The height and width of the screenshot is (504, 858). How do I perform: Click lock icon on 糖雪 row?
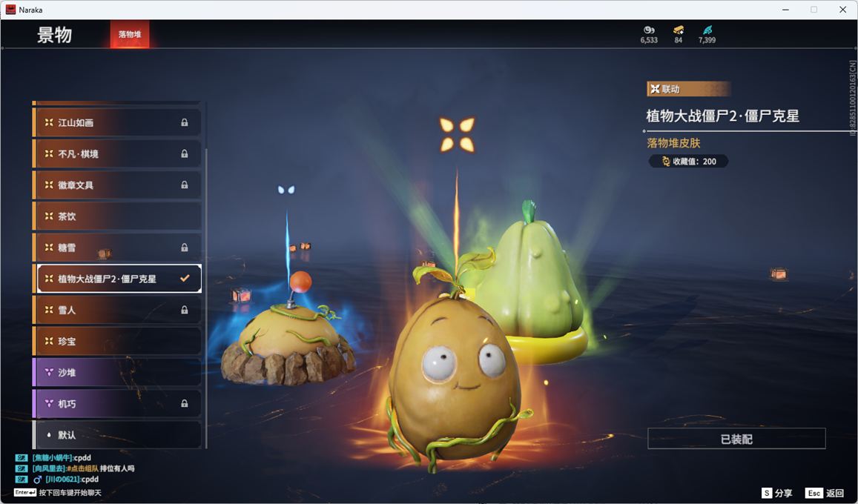click(185, 247)
